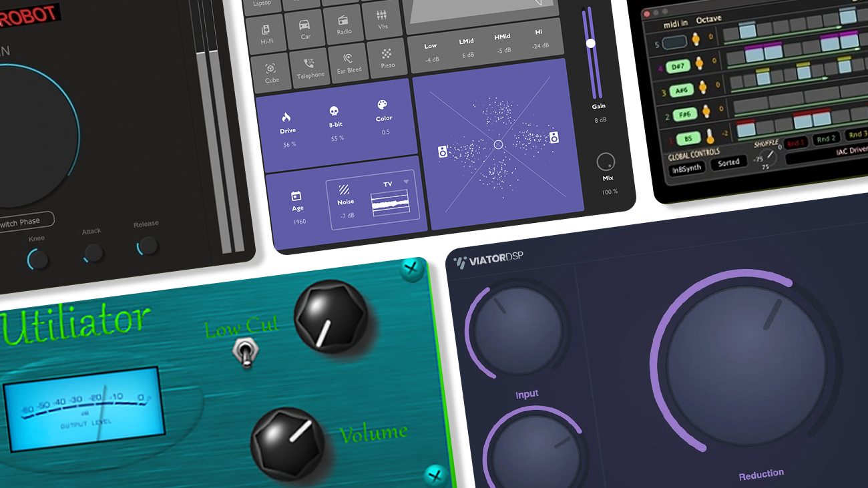Viewport: 868px width, 488px height.
Task: Adjust the Gain slider
Action: pos(590,43)
